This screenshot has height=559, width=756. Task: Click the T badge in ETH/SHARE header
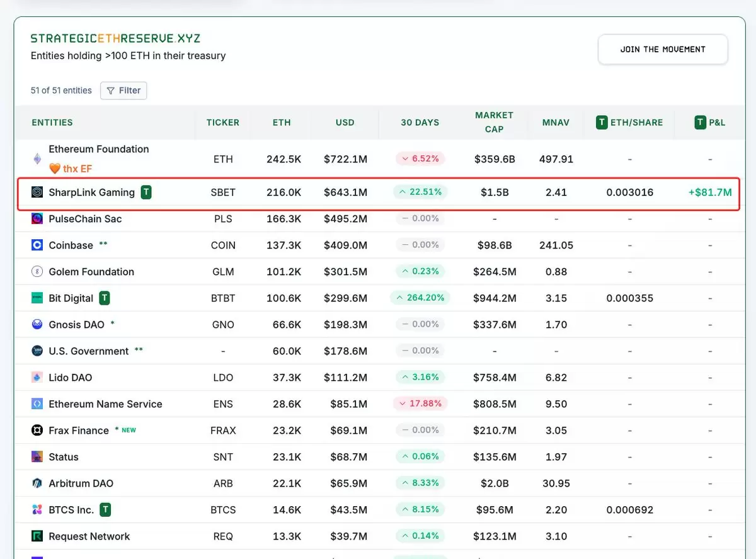pos(602,122)
